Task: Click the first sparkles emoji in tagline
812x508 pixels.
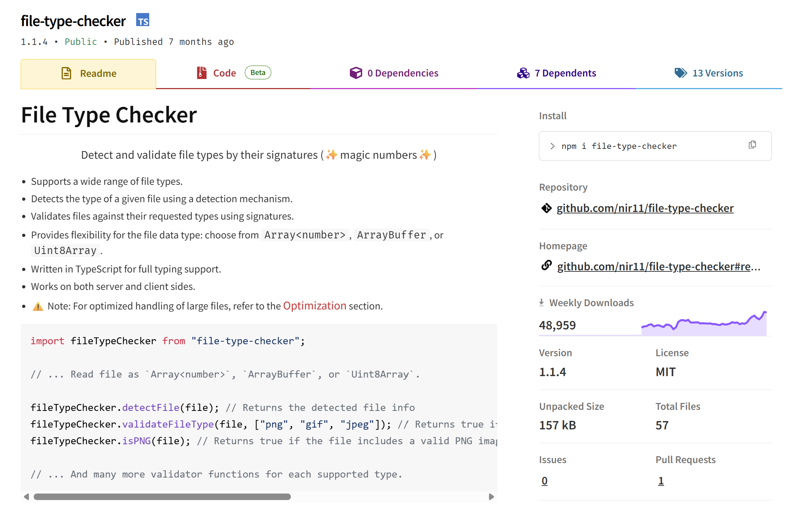Action: pos(331,155)
